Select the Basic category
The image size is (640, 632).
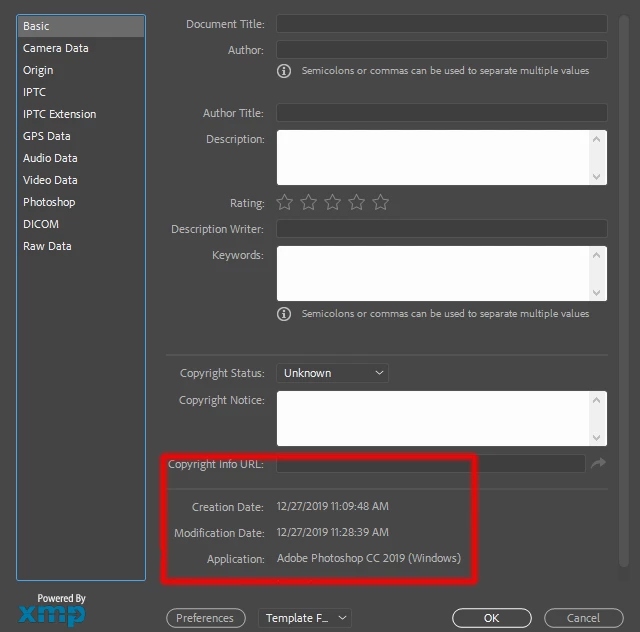81,26
